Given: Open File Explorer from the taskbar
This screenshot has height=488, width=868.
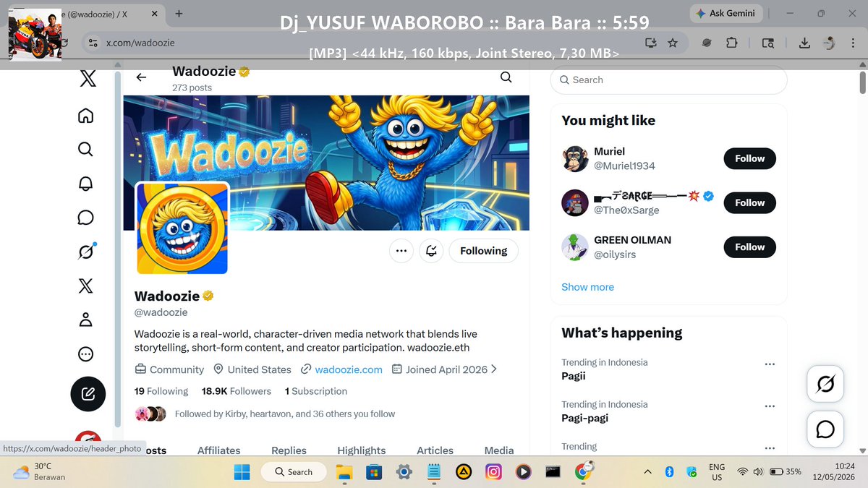Looking at the screenshot, I should 344,472.
